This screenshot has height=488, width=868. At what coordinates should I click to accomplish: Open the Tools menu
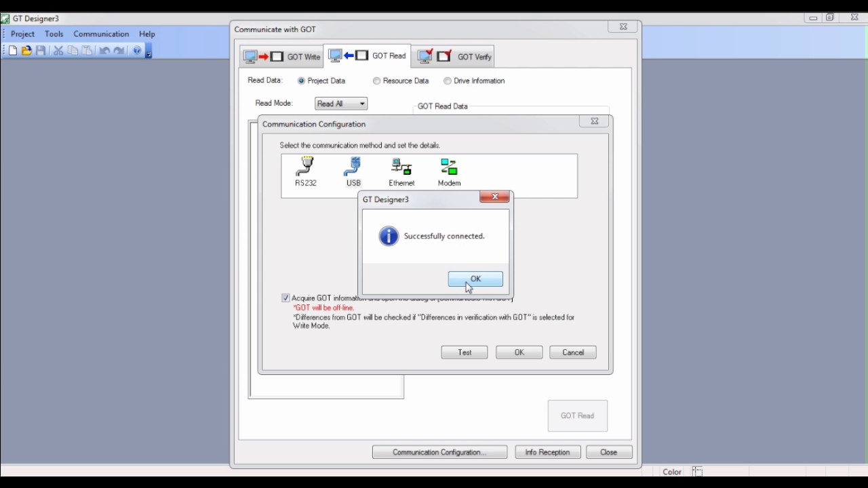[54, 34]
